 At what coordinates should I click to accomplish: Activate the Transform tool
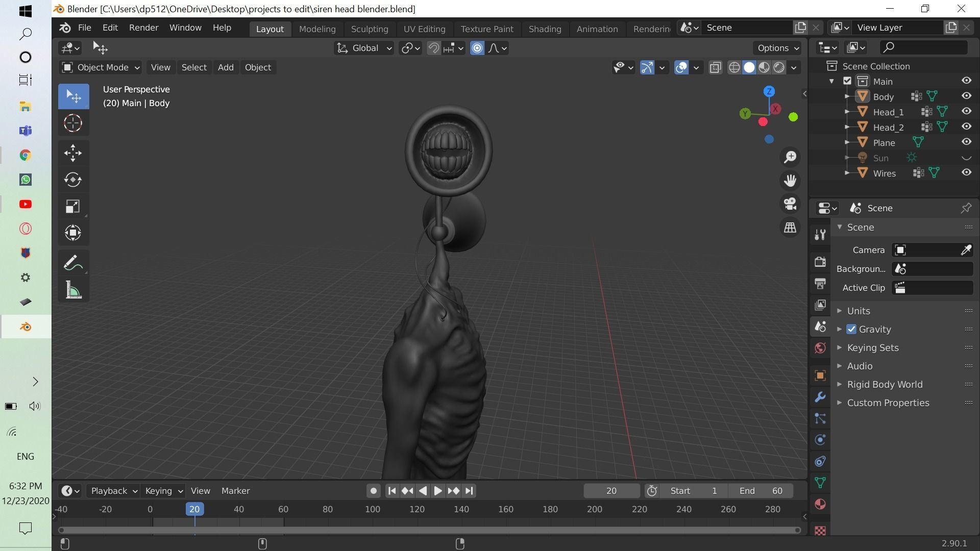[x=73, y=233]
